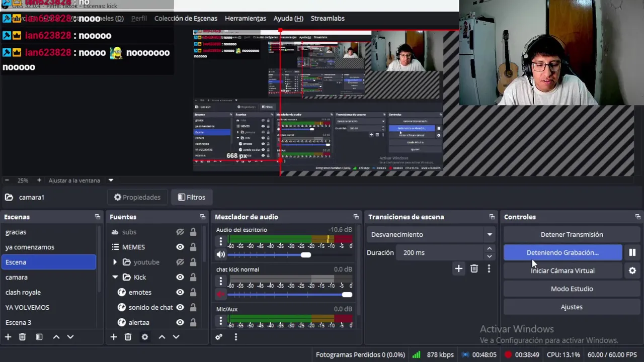This screenshot has height=362, width=644.
Task: Unlock the MEMES source
Action: tap(193, 247)
